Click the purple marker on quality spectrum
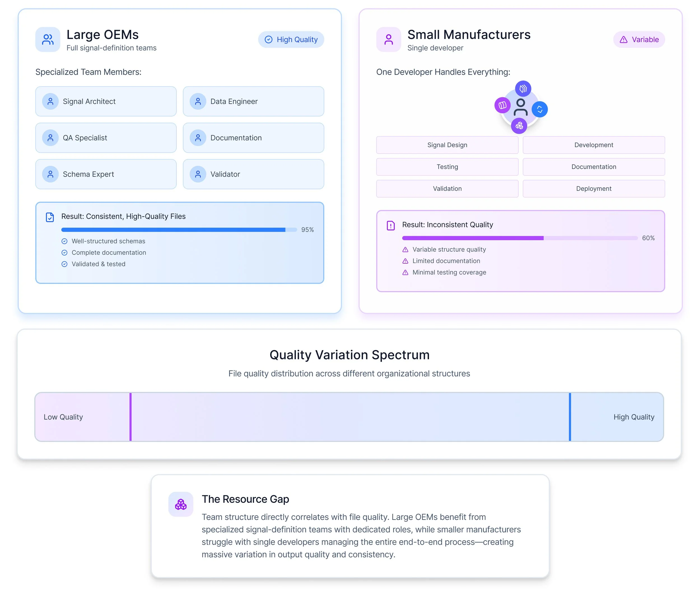700x602 pixels. (x=130, y=417)
